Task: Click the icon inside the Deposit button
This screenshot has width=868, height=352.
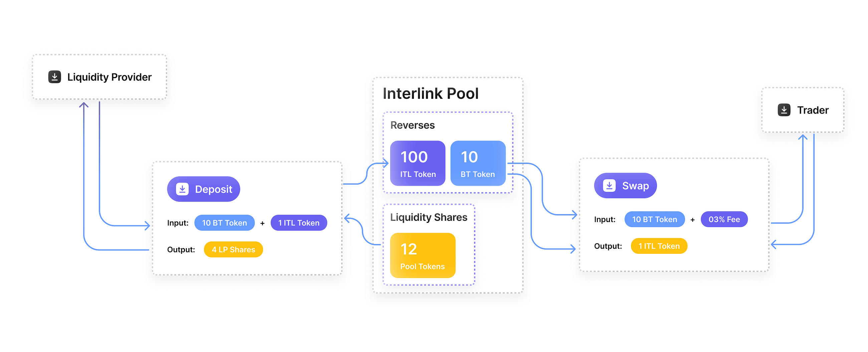Action: click(x=182, y=189)
